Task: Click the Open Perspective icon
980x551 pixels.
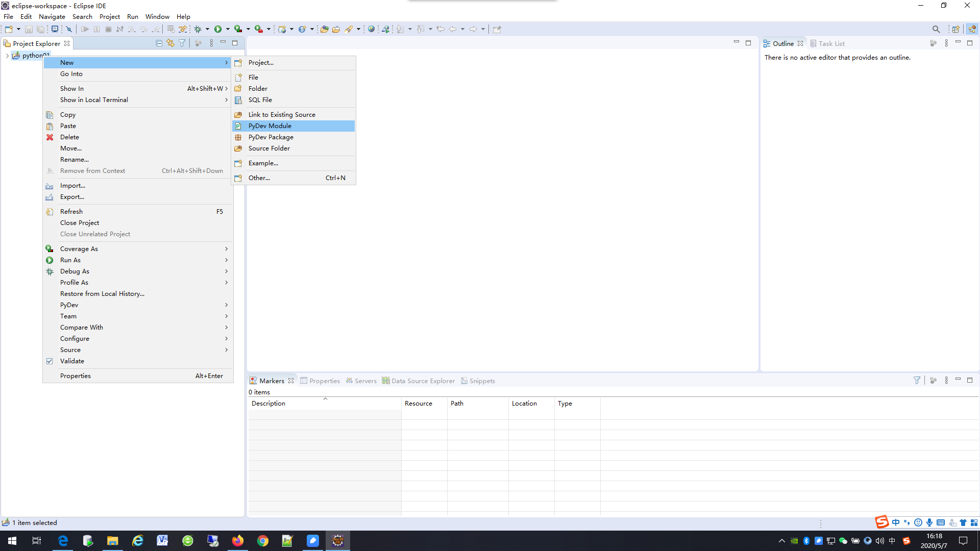Action: [x=955, y=29]
